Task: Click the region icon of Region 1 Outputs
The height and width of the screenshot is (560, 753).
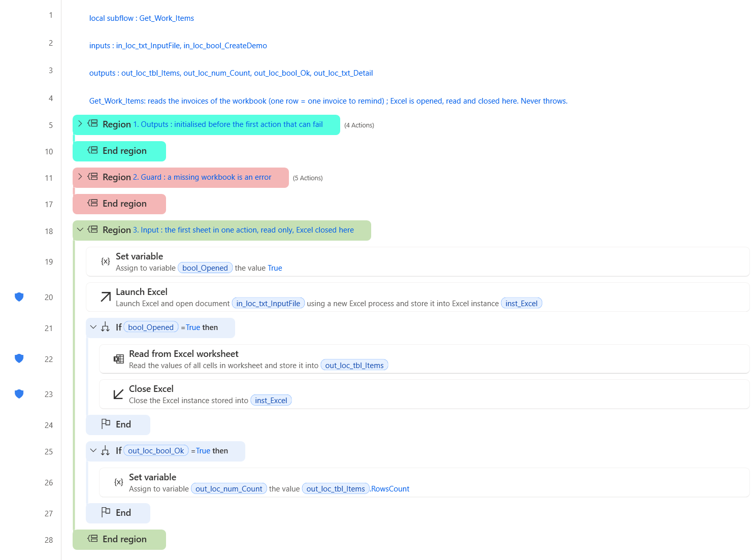Action: [x=92, y=123]
